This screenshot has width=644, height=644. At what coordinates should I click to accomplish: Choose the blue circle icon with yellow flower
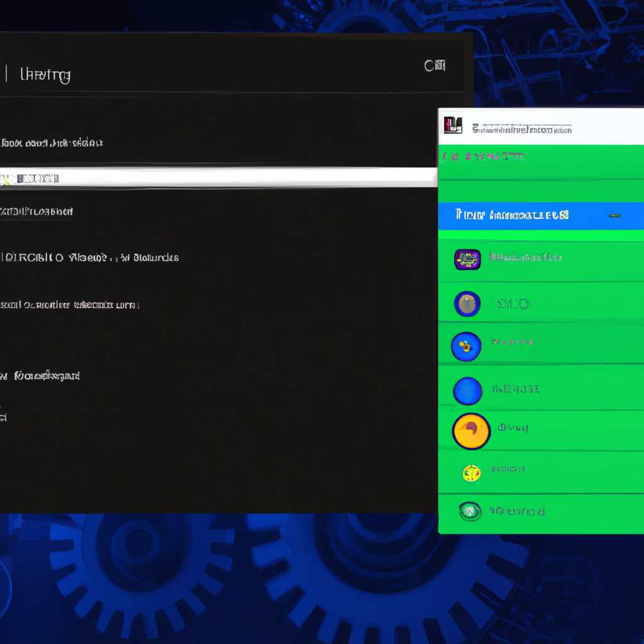466,347
